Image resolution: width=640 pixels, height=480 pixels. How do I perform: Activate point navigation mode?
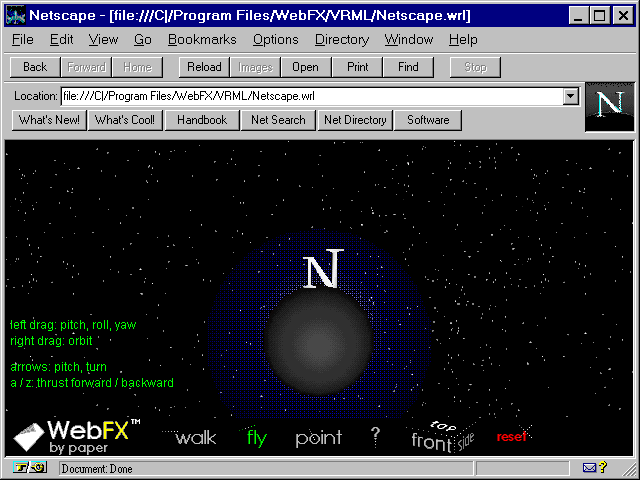(318, 438)
